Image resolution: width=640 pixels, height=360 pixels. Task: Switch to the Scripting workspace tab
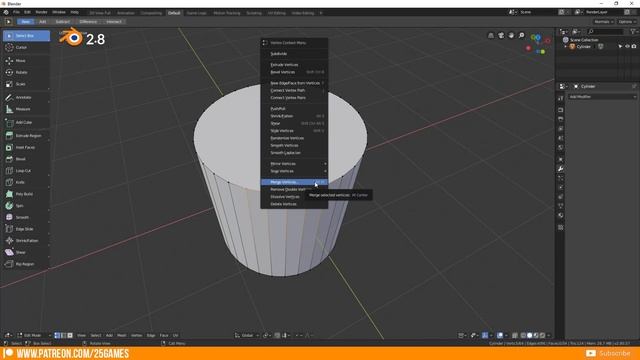[254, 13]
